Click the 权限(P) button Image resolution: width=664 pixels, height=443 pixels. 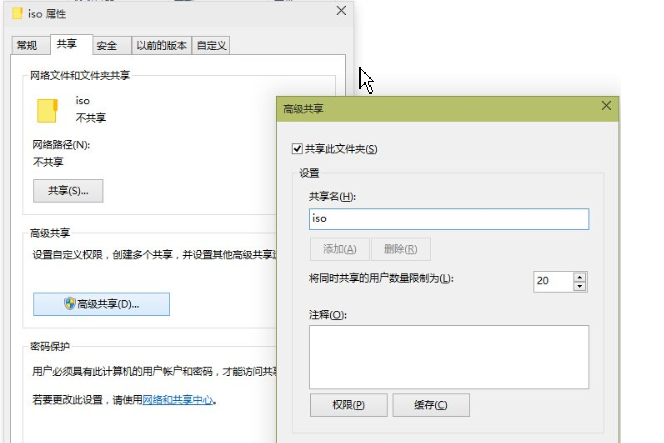coord(347,405)
